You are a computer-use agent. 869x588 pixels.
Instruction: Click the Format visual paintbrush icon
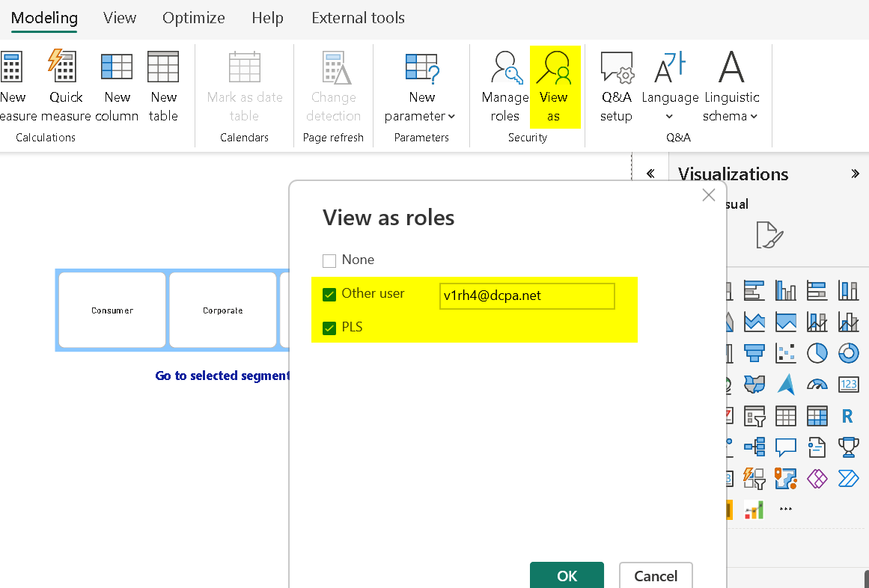pos(769,235)
